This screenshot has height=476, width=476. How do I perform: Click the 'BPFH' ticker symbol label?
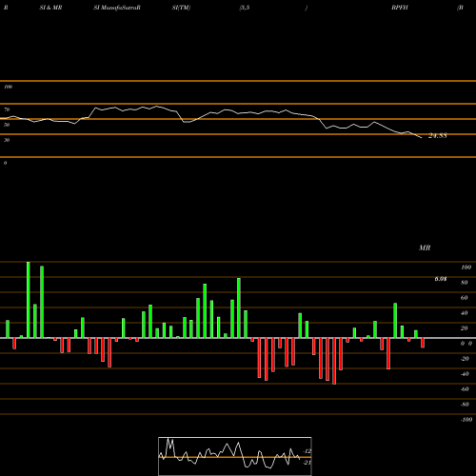tap(400, 8)
